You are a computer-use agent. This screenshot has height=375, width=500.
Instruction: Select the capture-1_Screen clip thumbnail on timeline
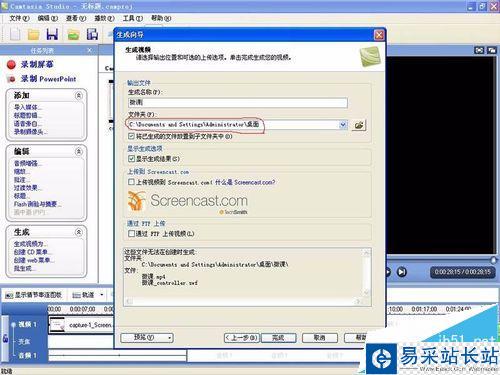point(57,325)
